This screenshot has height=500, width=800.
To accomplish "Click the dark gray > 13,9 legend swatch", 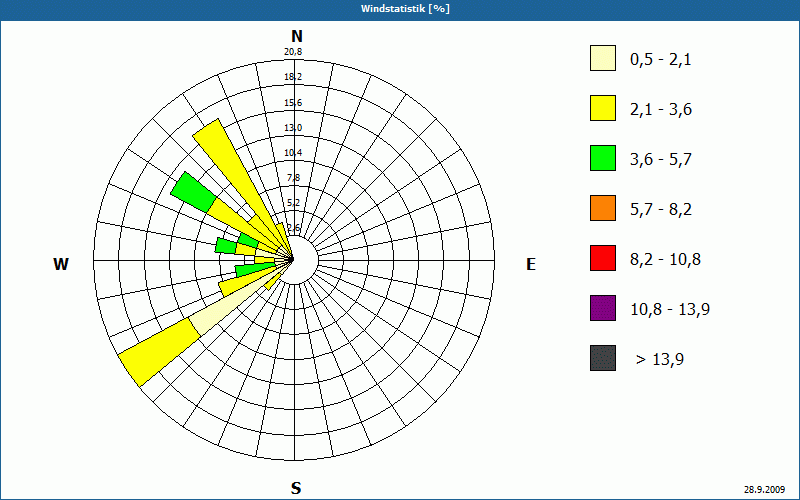I will coord(603,358).
